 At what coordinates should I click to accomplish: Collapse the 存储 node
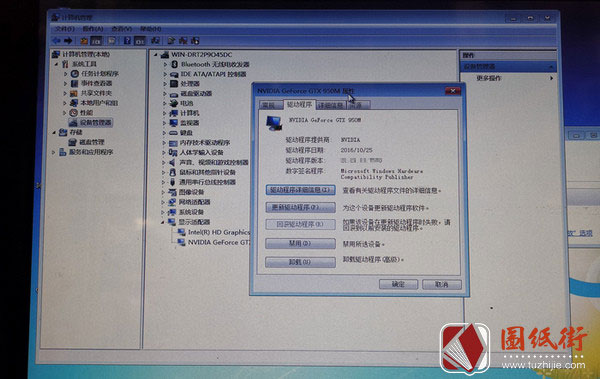pos(54,132)
